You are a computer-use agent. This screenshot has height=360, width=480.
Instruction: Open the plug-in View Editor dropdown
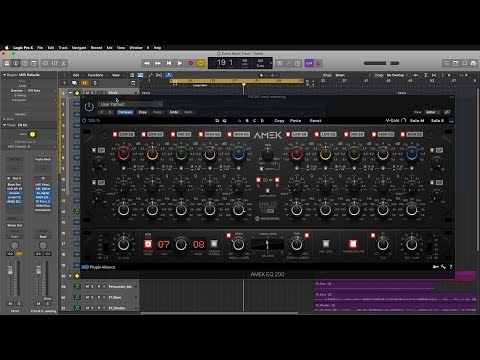(x=432, y=112)
